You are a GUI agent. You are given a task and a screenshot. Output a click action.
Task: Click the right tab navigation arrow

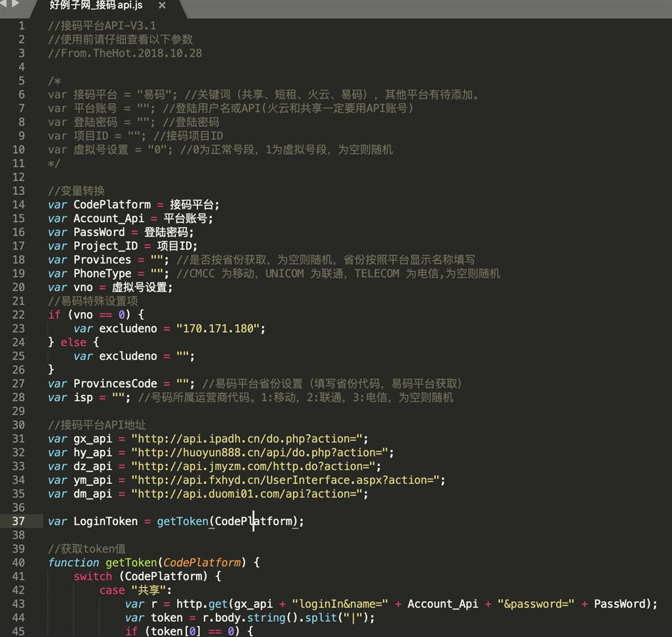pos(14,5)
